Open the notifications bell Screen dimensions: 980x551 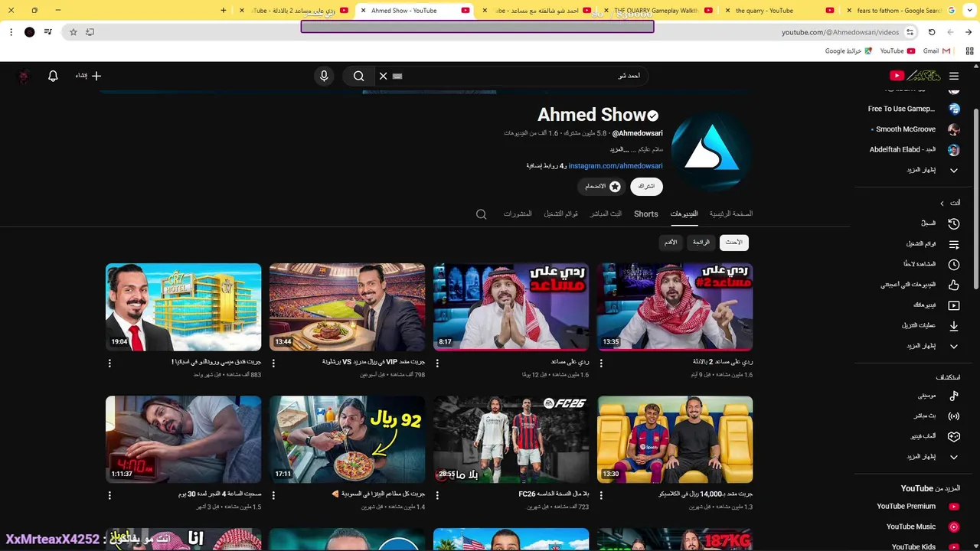(53, 76)
